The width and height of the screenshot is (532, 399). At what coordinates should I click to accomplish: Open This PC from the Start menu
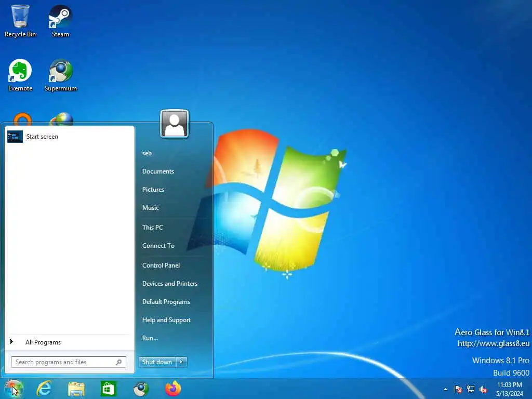pyautogui.click(x=152, y=228)
